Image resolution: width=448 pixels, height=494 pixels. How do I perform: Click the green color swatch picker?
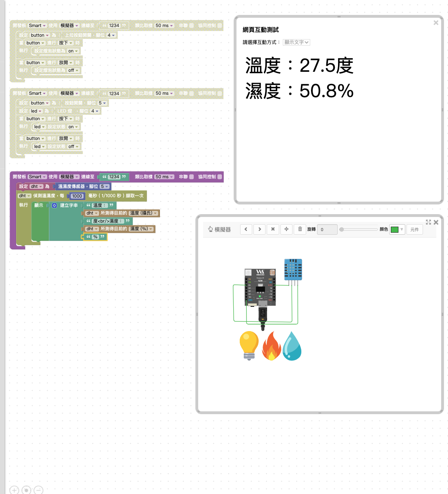tap(396, 229)
